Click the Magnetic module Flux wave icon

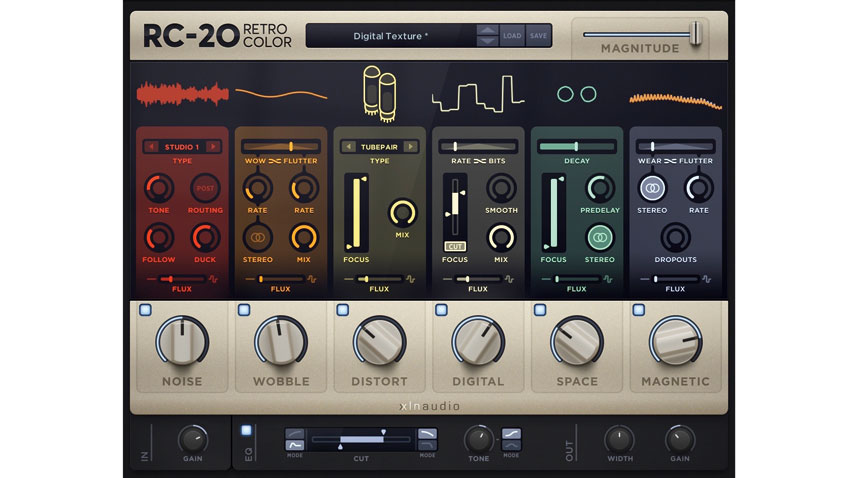706,279
